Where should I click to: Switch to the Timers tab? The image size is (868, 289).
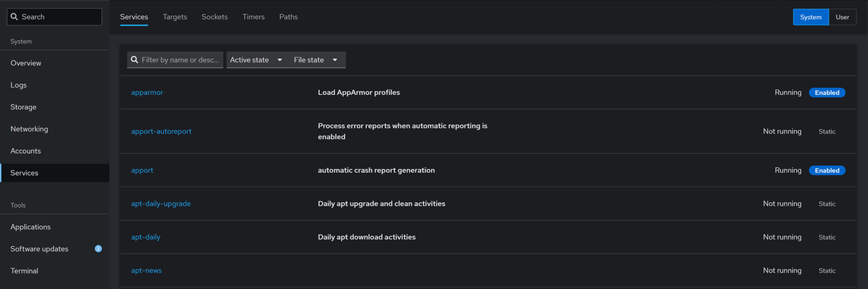pos(254,17)
